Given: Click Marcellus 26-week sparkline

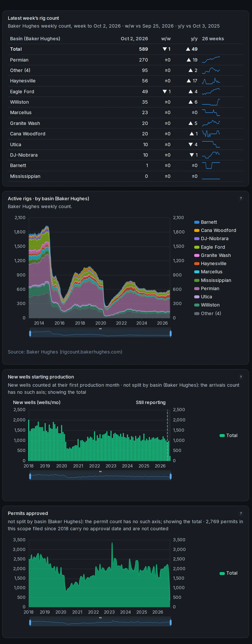Looking at the screenshot, I should 211,112.
